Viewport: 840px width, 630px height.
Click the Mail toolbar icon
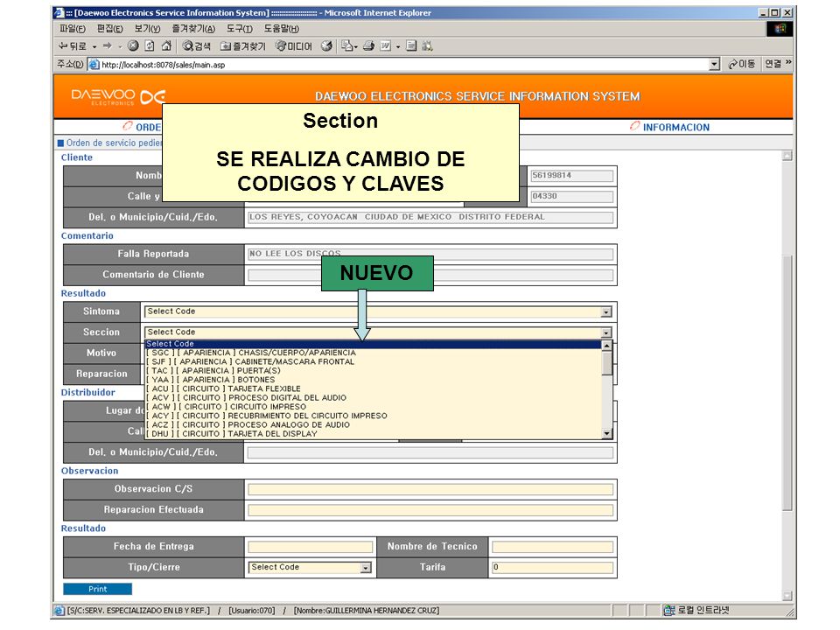tap(349, 46)
